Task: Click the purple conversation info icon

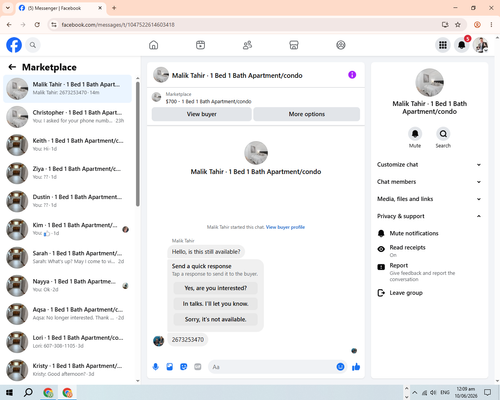Action: pos(352,75)
